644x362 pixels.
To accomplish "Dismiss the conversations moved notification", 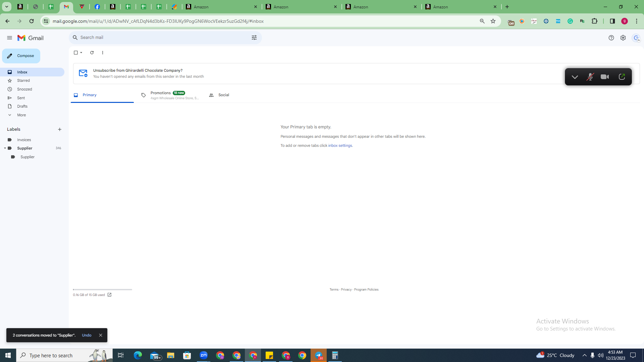I will coord(101,335).
